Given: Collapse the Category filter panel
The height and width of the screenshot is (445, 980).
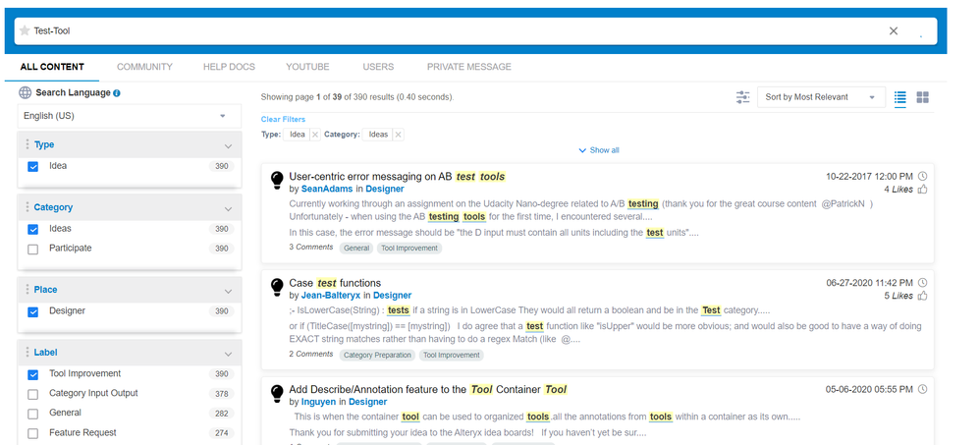Looking at the screenshot, I should point(228,208).
